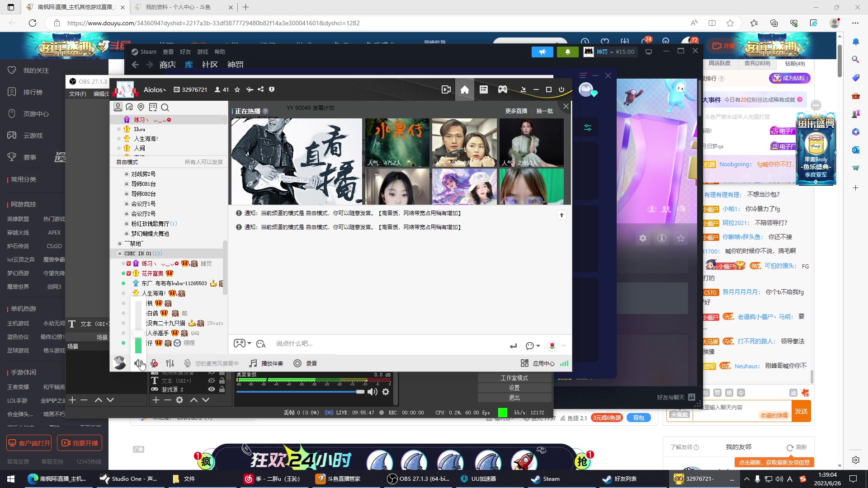Expand the Aiolos channel name dropdown

tap(155, 90)
